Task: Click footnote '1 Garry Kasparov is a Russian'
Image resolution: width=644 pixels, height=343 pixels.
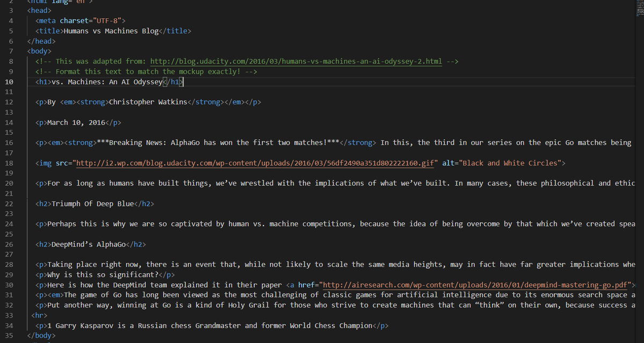Action: (x=107, y=326)
